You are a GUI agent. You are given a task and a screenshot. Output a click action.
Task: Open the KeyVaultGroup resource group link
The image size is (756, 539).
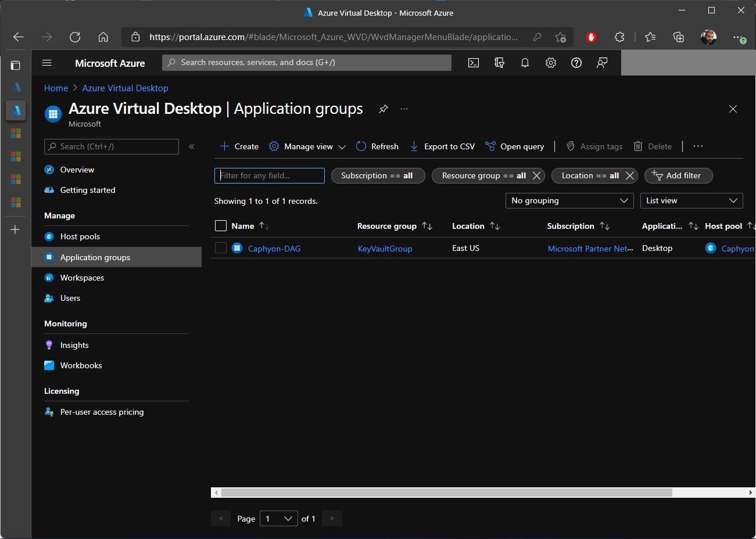[385, 248]
